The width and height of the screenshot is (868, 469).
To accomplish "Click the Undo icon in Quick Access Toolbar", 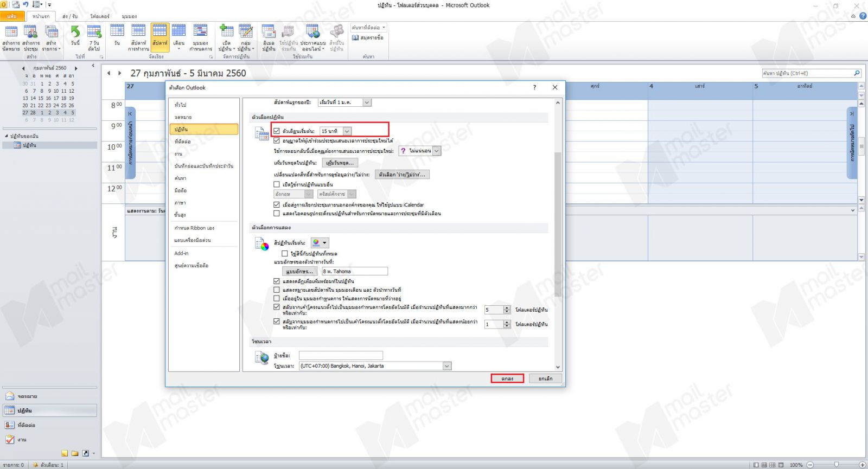I will (25, 4).
